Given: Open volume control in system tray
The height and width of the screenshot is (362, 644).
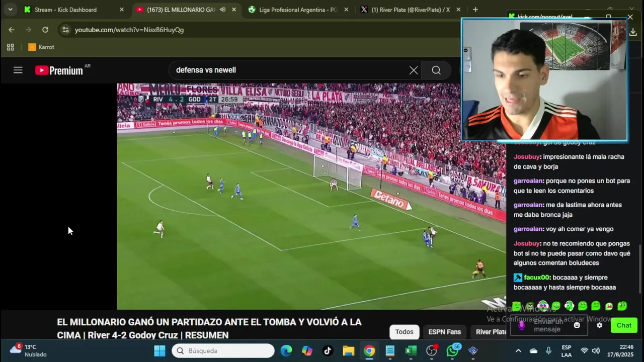Looking at the screenshot, I should pyautogui.click(x=596, y=351).
